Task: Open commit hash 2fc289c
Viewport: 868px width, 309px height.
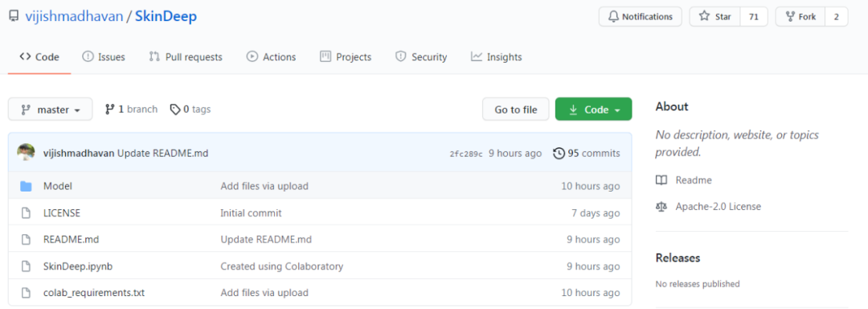Action: [466, 154]
